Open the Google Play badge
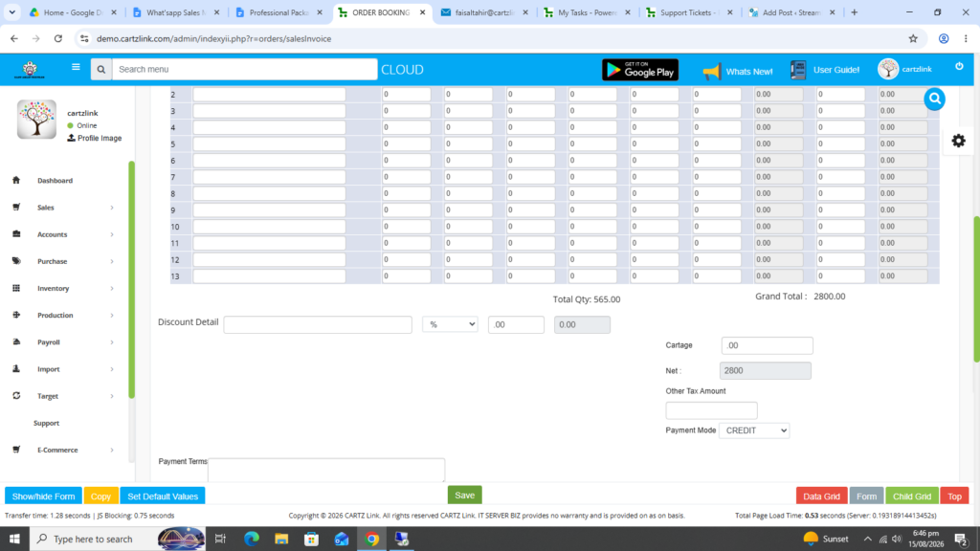 tap(640, 70)
